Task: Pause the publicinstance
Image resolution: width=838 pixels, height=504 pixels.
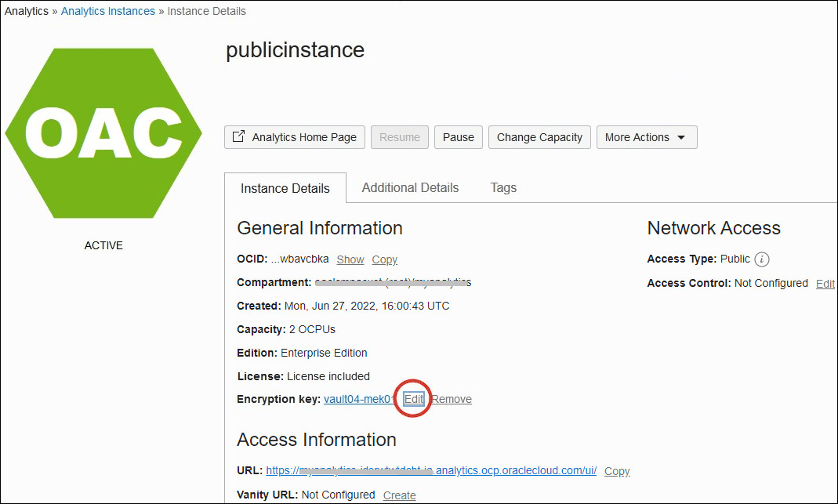Action: [x=458, y=136]
